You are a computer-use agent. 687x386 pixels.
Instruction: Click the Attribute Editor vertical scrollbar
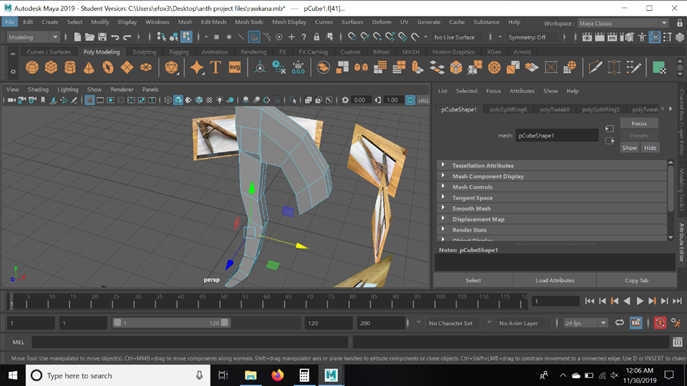tap(671, 201)
